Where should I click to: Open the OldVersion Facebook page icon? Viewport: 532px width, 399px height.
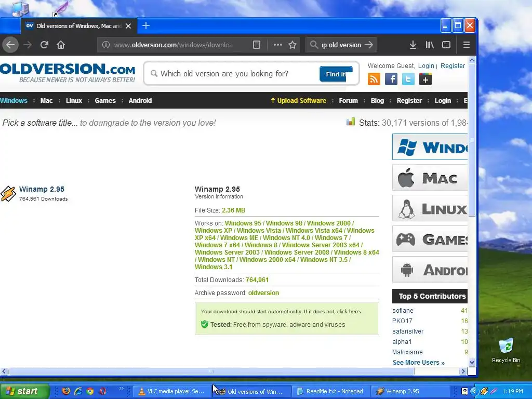tap(391, 79)
